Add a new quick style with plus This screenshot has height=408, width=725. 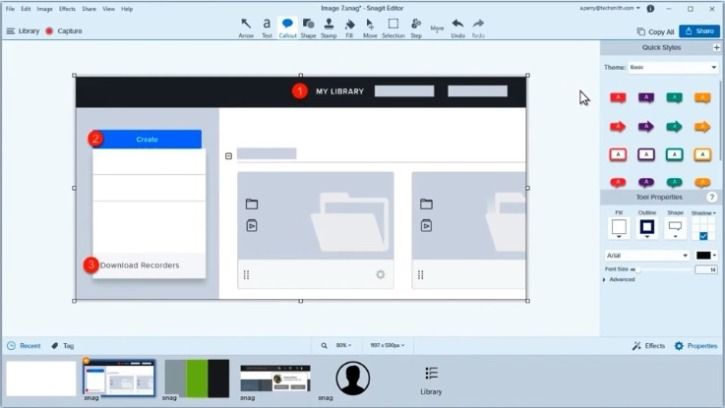[716, 48]
